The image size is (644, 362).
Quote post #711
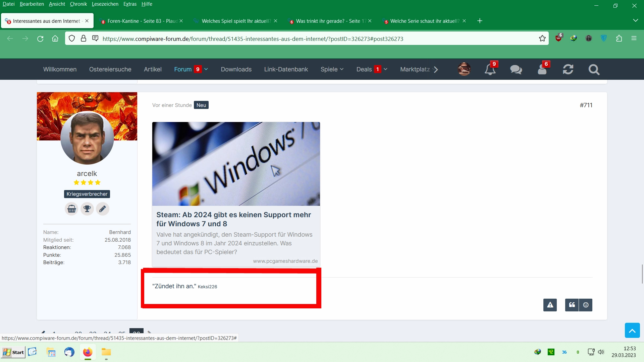pos(572,305)
